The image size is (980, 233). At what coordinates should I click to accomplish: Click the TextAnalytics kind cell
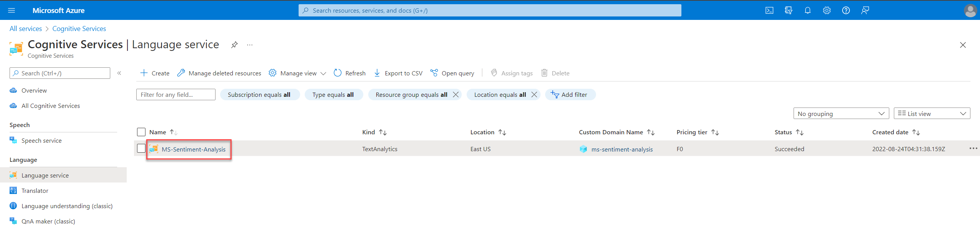(380, 149)
